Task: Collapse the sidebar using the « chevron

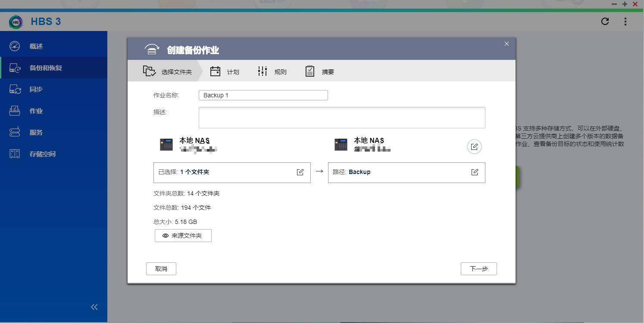Action: [x=94, y=307]
